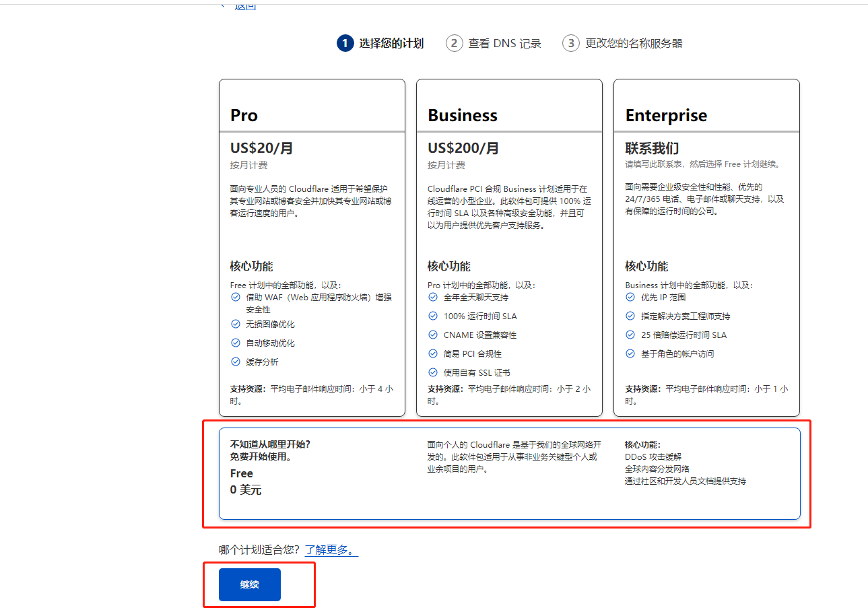Click the checkmark next to 缓存分析
This screenshot has height=612, width=868.
[236, 362]
